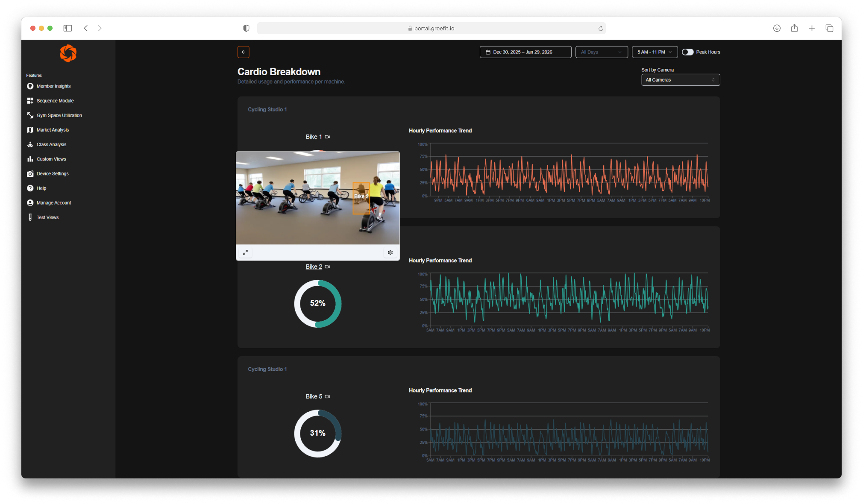Image resolution: width=863 pixels, height=504 pixels.
Task: Open the date range picker
Action: click(x=525, y=52)
